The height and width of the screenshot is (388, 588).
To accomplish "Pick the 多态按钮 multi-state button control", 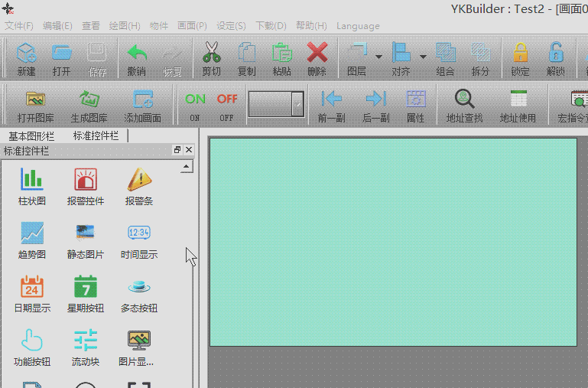I will [x=138, y=294].
